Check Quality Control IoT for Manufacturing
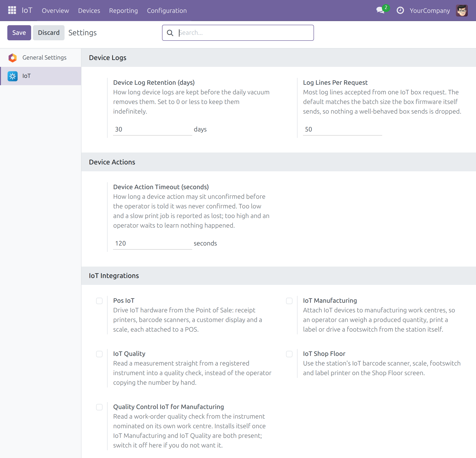Screen dimensions: 476x458 [x=99, y=407]
